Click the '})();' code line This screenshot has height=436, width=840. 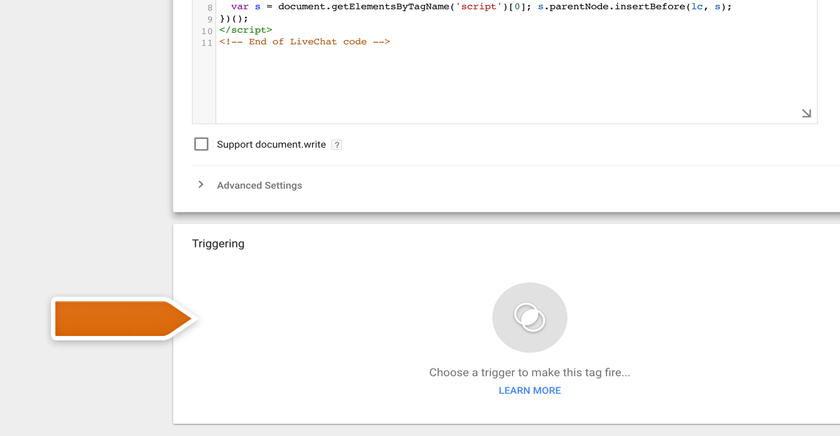[234, 19]
